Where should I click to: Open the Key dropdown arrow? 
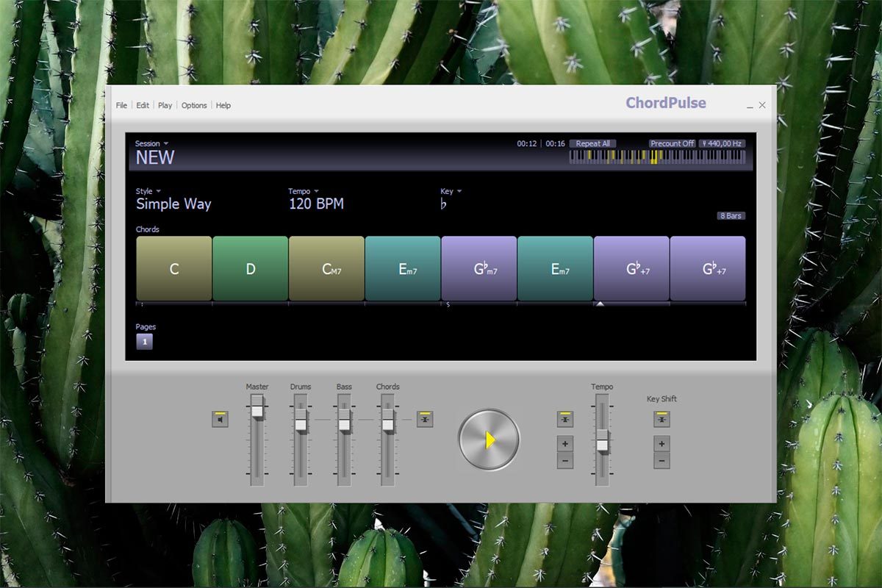[x=459, y=192]
